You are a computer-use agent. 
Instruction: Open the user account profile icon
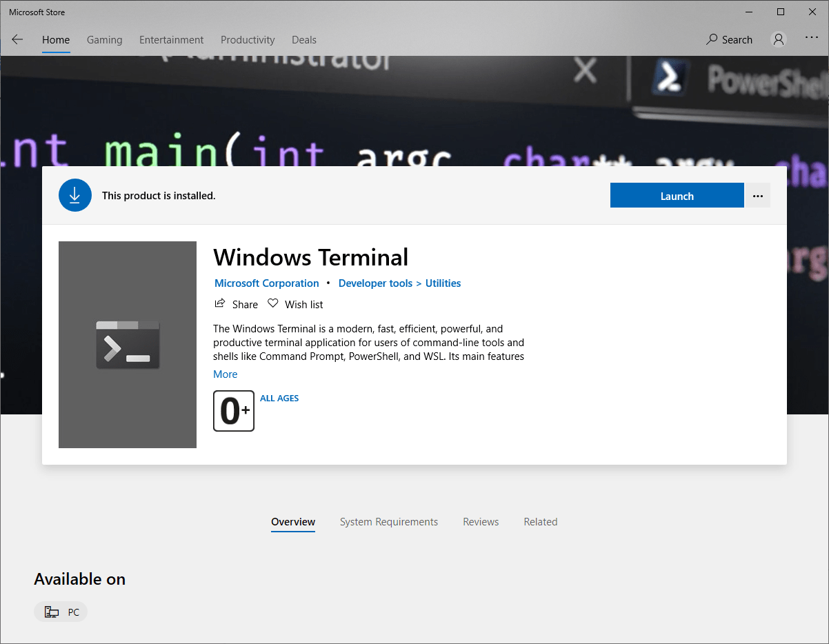(779, 40)
